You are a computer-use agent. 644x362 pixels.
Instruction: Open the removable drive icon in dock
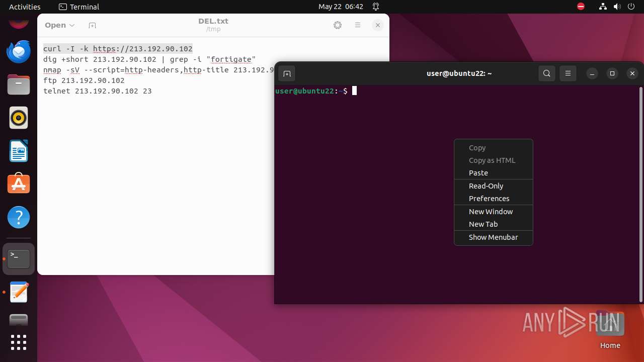tap(19, 320)
